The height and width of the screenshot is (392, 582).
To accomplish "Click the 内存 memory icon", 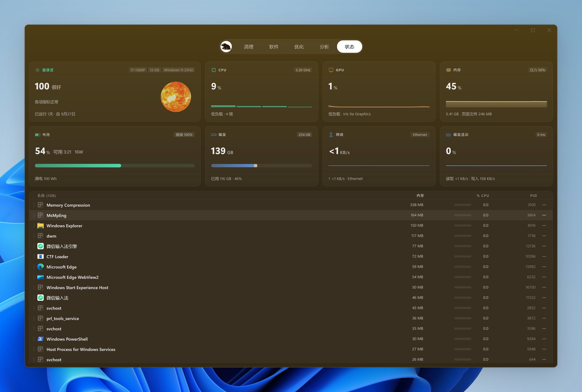I will (448, 70).
